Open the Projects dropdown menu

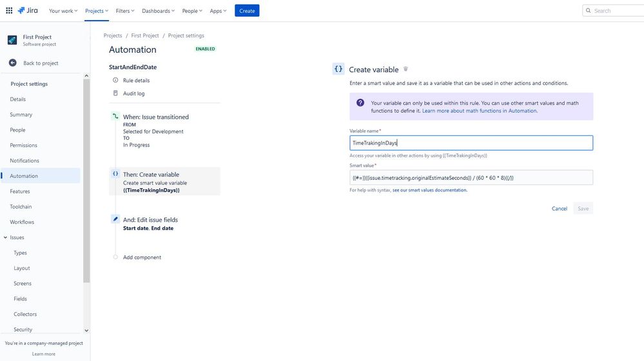97,11
